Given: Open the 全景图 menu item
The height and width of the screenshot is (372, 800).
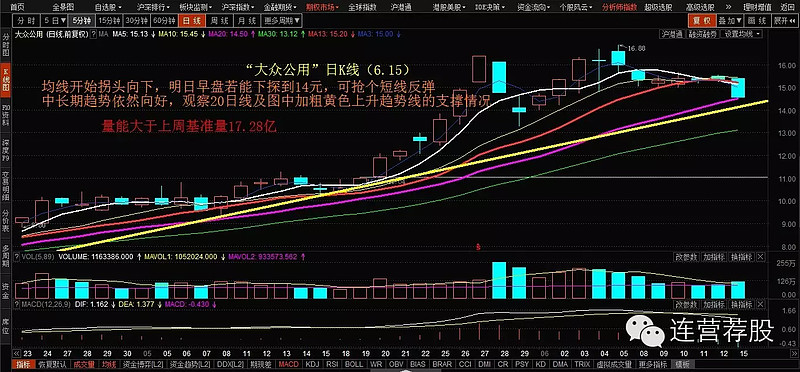Looking at the screenshot, I should point(63,8).
